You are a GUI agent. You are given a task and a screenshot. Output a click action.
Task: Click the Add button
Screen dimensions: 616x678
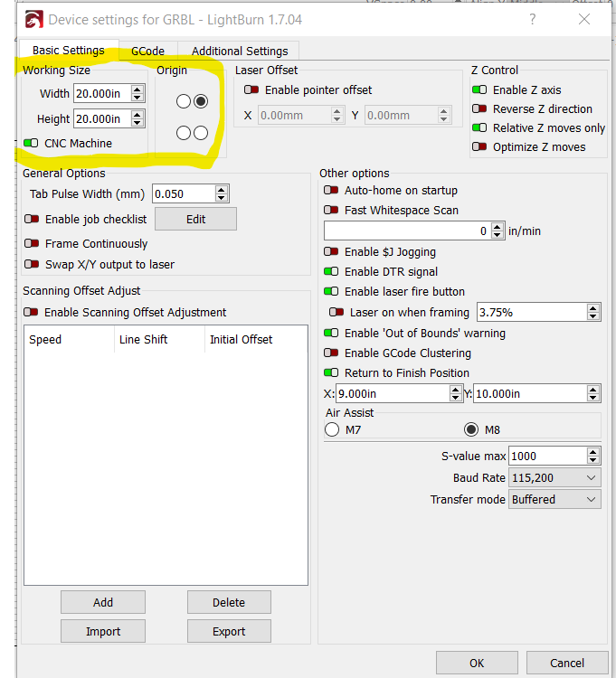coord(103,602)
